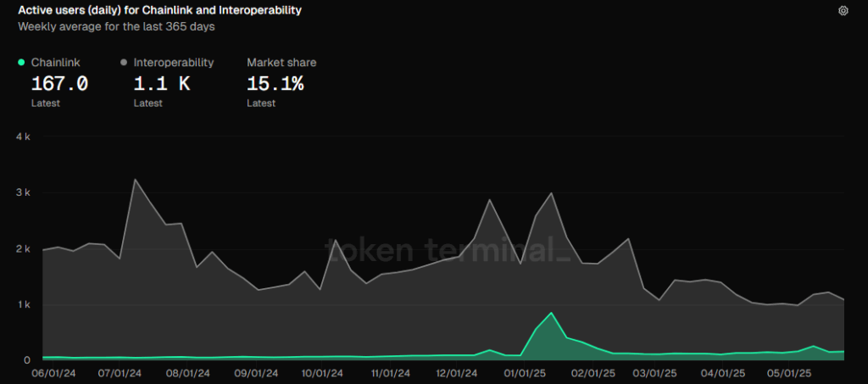Click the 03/01/25 x-axis date

[x=655, y=373]
